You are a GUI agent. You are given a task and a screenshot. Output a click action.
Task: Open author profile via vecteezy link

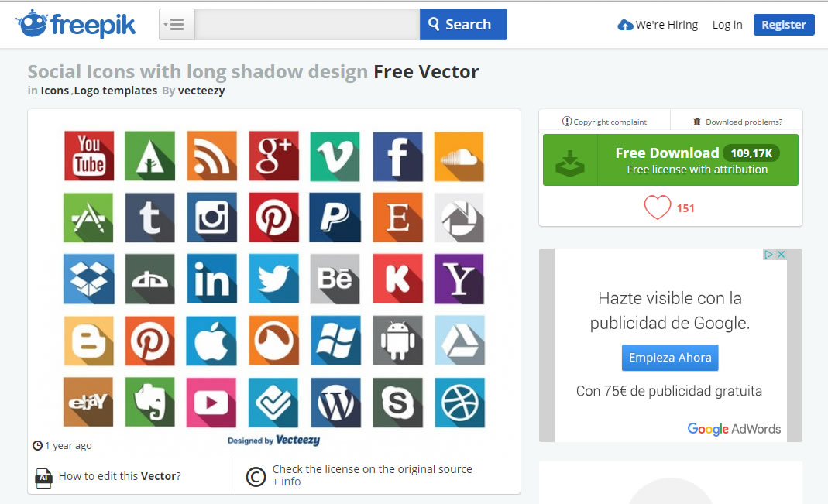click(x=203, y=90)
